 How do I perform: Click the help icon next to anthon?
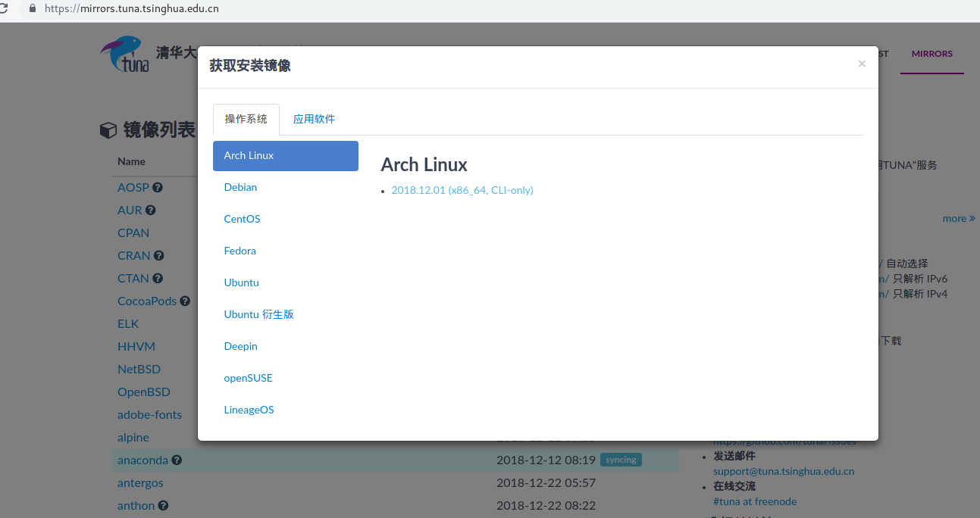[163, 505]
